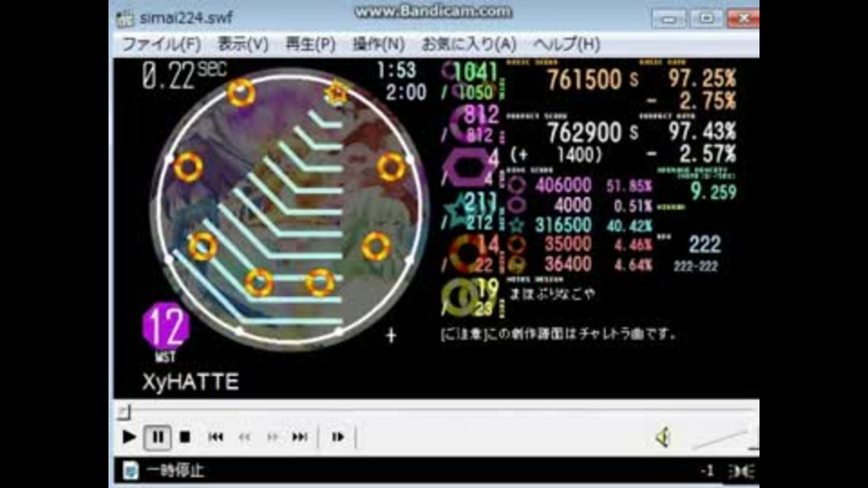This screenshot has width=868, height=488.
Task: Click the 97.43% rate value
Action: [x=703, y=131]
